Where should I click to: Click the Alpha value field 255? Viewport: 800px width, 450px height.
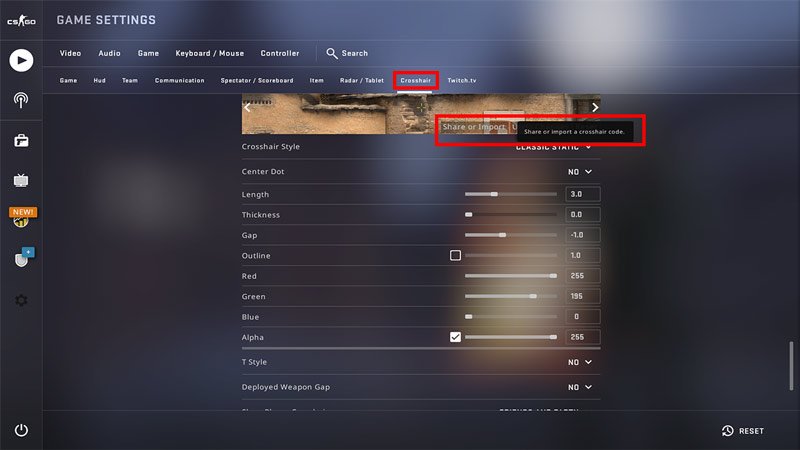click(583, 337)
